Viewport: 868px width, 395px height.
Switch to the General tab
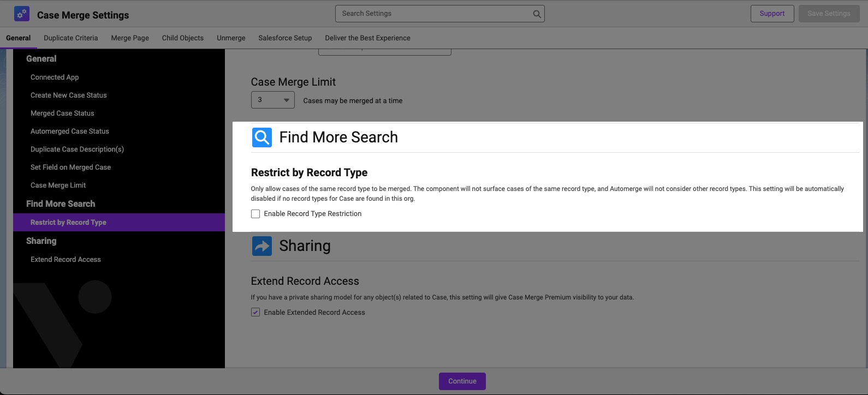point(19,38)
